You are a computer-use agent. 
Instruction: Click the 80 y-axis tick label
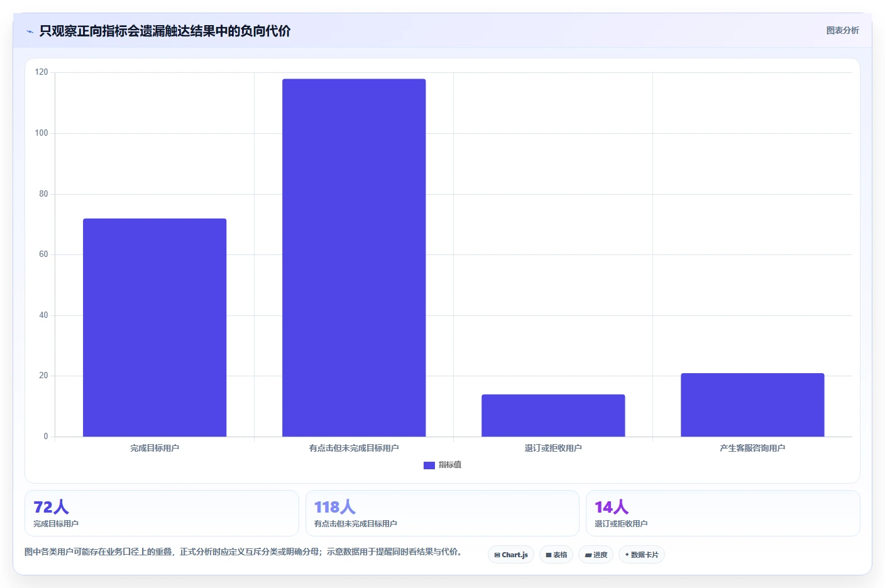pyautogui.click(x=43, y=194)
